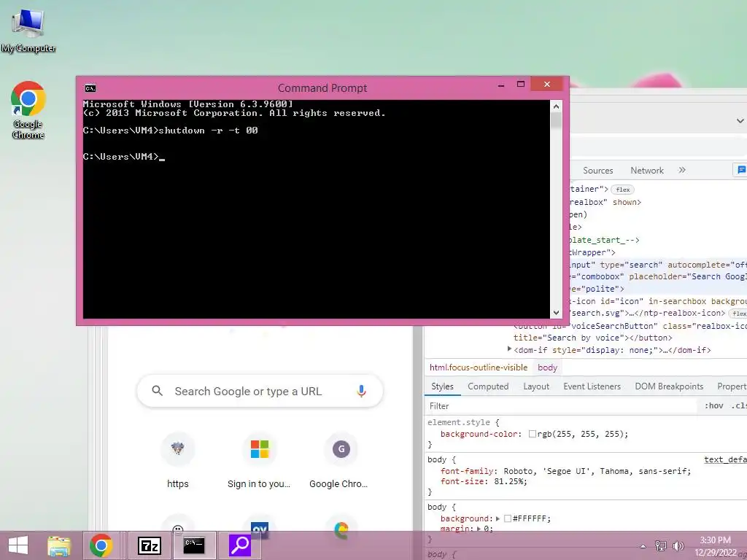
Task: Click the volume speaker tray icon
Action: 678,545
